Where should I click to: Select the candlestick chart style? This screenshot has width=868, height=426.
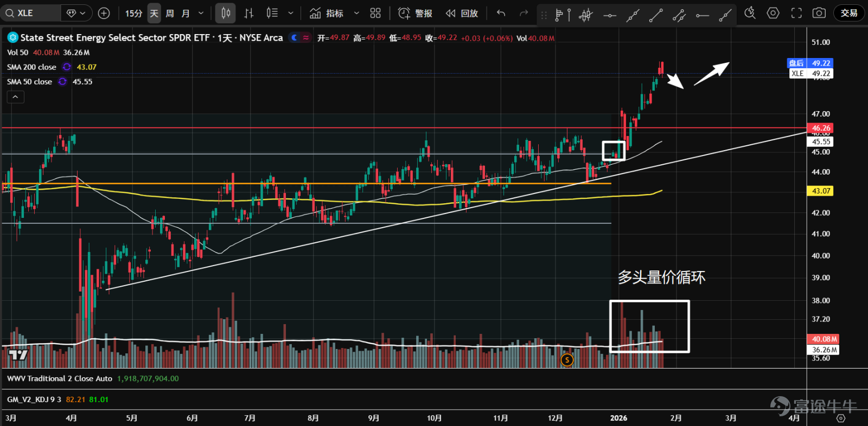226,13
